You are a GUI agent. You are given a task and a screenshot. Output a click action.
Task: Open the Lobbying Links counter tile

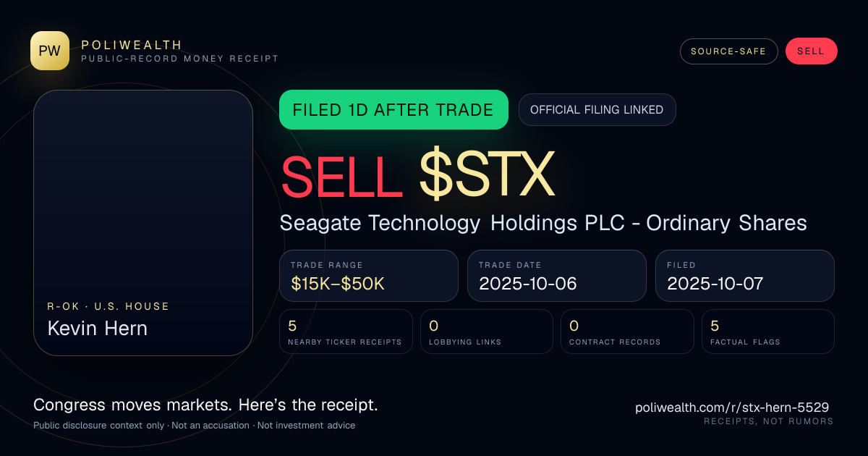[487, 332]
